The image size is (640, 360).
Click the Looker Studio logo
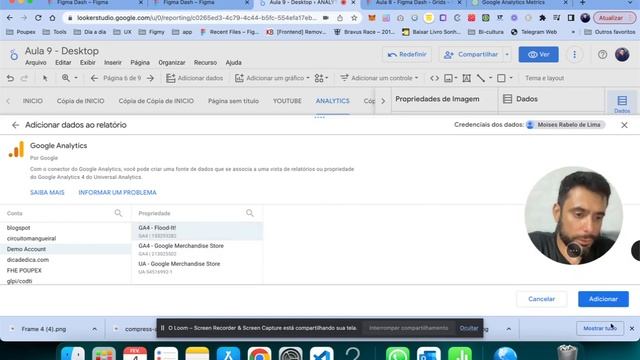tap(13, 55)
